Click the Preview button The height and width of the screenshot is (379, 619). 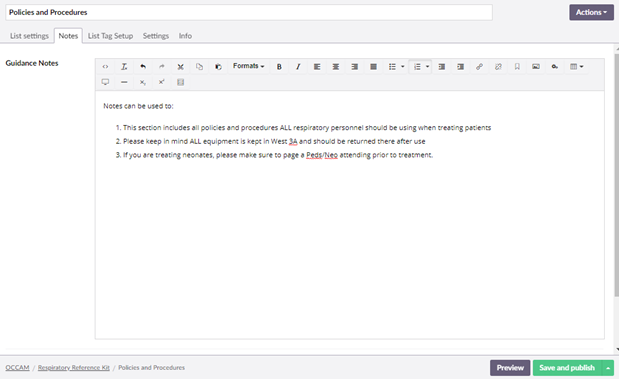pyautogui.click(x=510, y=368)
